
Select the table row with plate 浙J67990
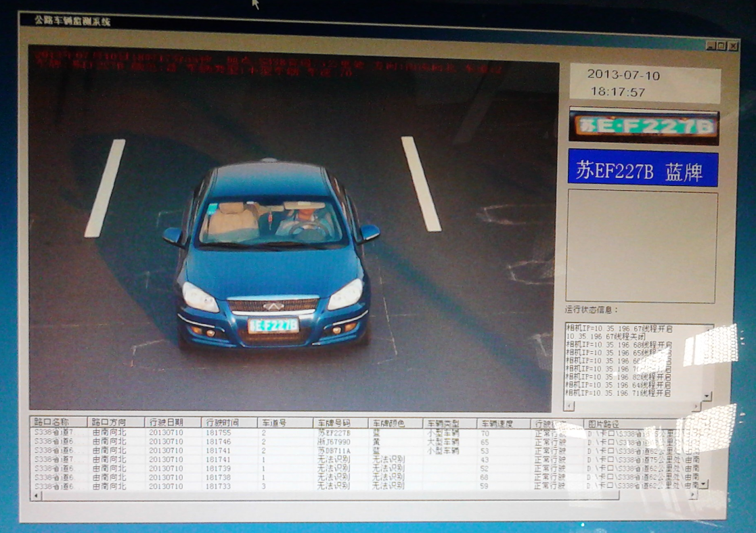[365, 442]
